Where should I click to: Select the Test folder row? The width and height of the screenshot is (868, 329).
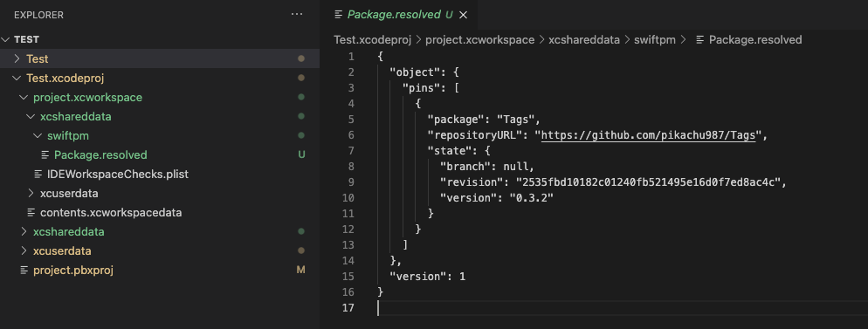(160, 58)
